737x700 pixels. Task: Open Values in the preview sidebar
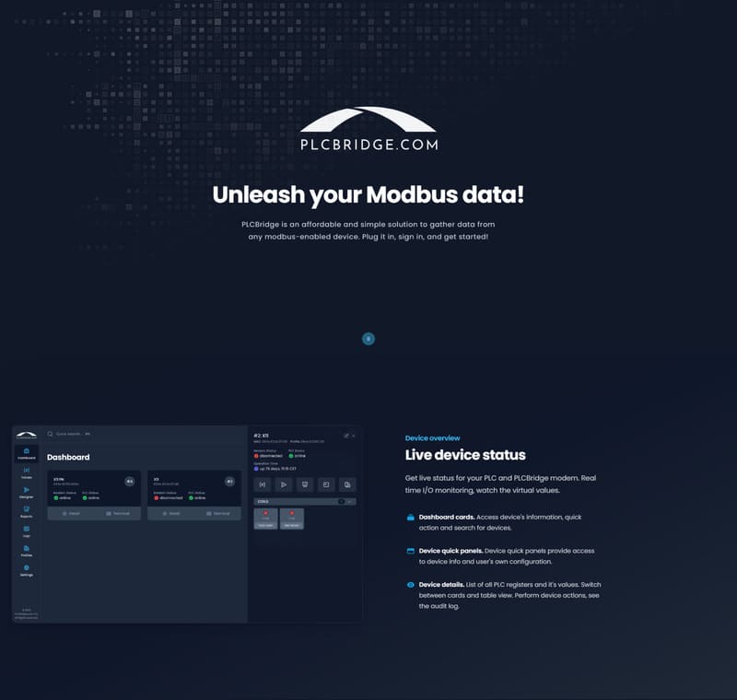27,472
